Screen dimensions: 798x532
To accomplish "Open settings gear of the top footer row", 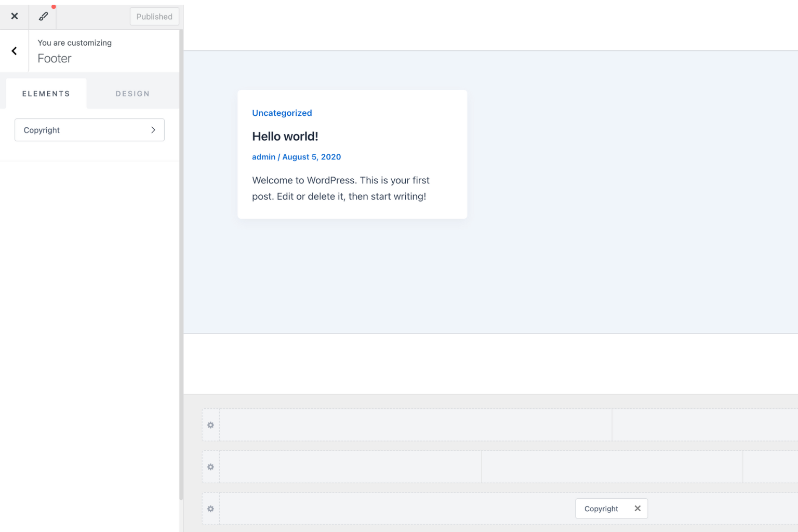I will [210, 424].
